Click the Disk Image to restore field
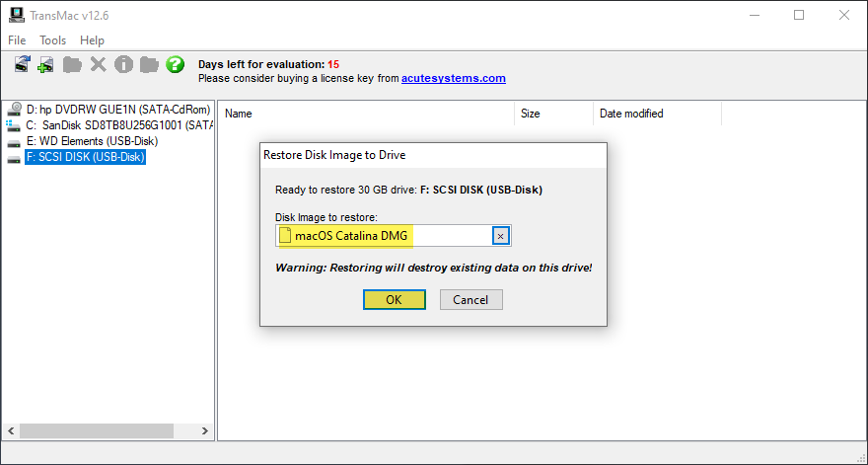The height and width of the screenshot is (465, 868). 393,236
